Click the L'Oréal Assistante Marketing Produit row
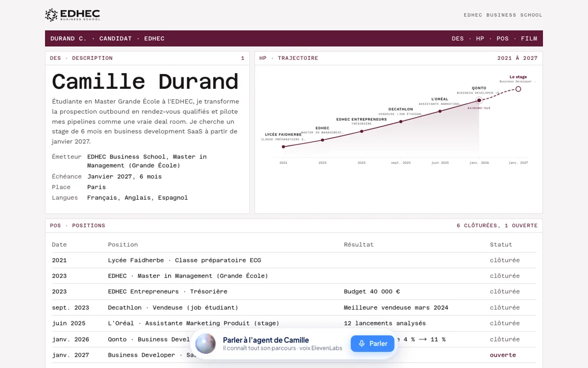Screen dimensions: 588x368 point(294,323)
